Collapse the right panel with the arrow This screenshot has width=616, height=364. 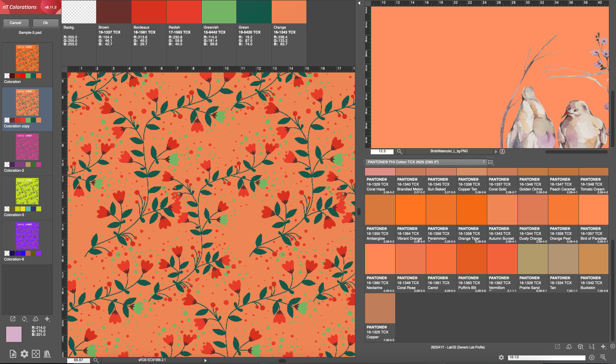click(359, 3)
